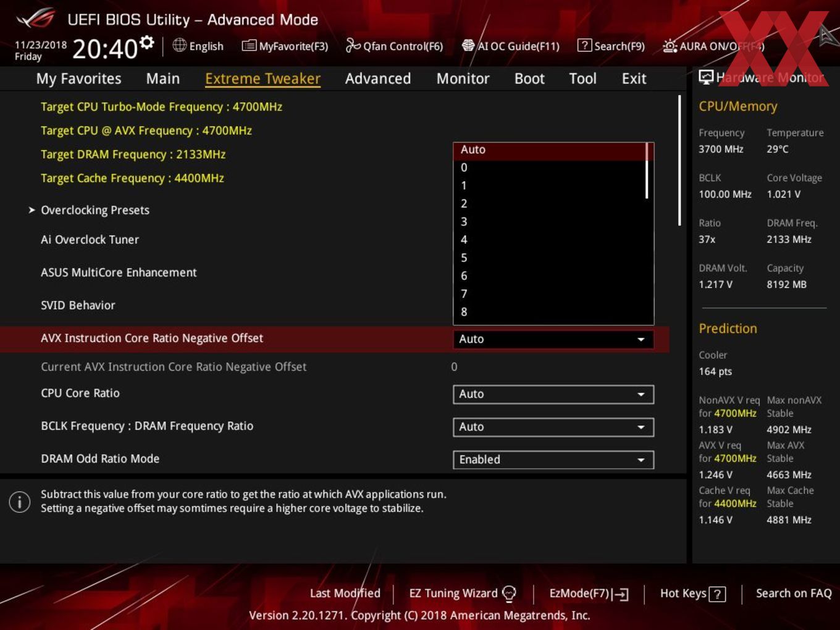The height and width of the screenshot is (630, 840).
Task: Open time settings gear icon
Action: pyautogui.click(x=146, y=42)
